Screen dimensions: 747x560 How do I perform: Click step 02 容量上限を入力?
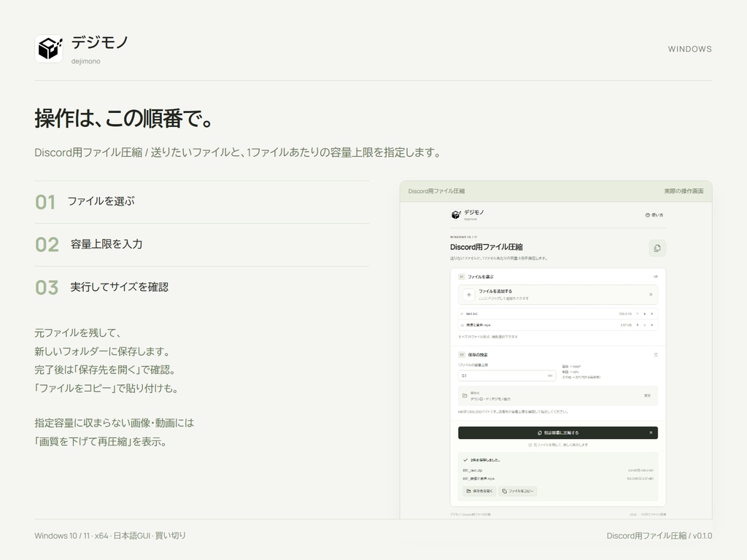(201, 245)
